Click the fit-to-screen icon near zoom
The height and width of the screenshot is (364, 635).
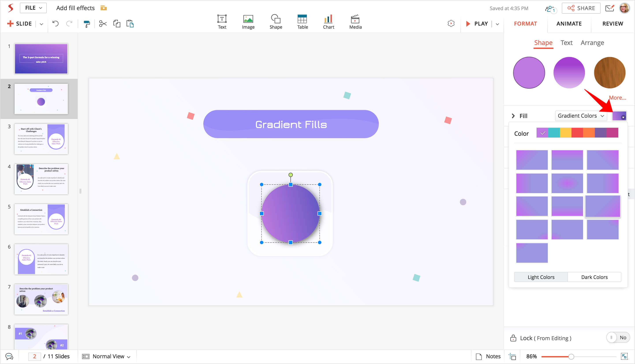[624, 356]
